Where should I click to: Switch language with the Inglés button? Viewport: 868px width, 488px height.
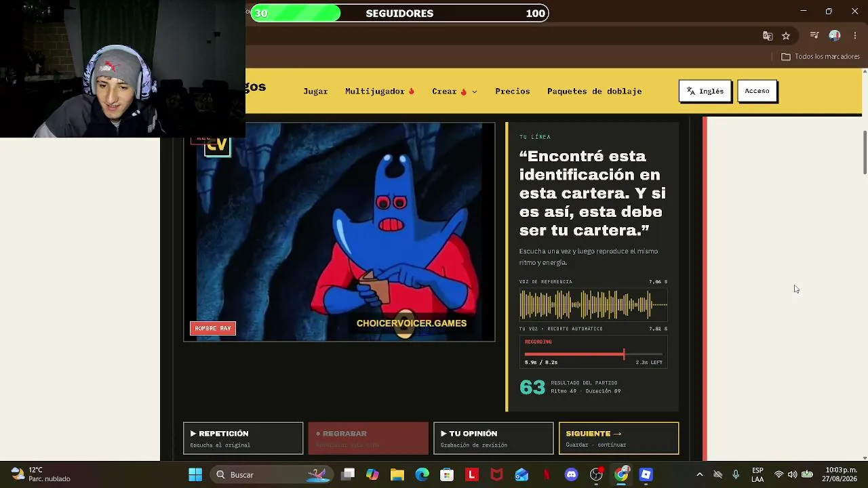(x=705, y=91)
